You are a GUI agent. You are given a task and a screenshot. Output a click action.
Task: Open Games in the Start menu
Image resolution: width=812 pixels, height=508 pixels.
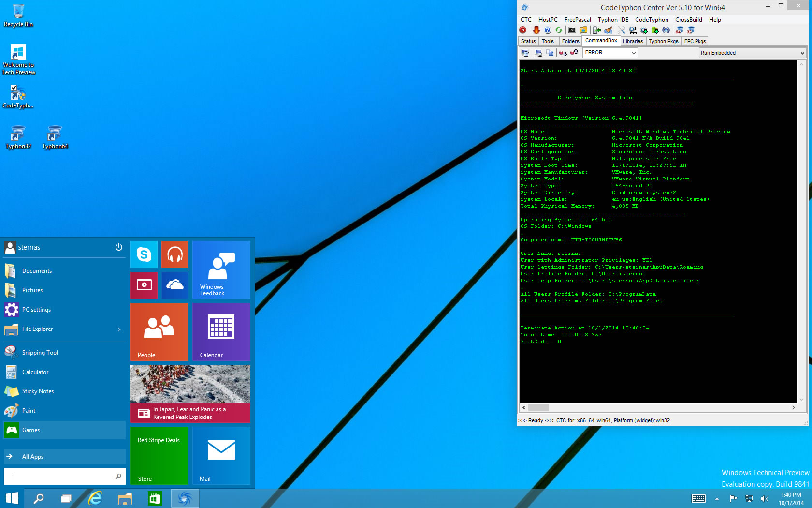(65, 430)
